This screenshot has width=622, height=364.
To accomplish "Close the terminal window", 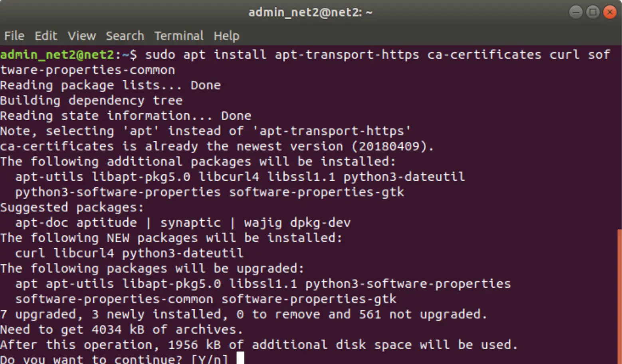I will point(610,12).
